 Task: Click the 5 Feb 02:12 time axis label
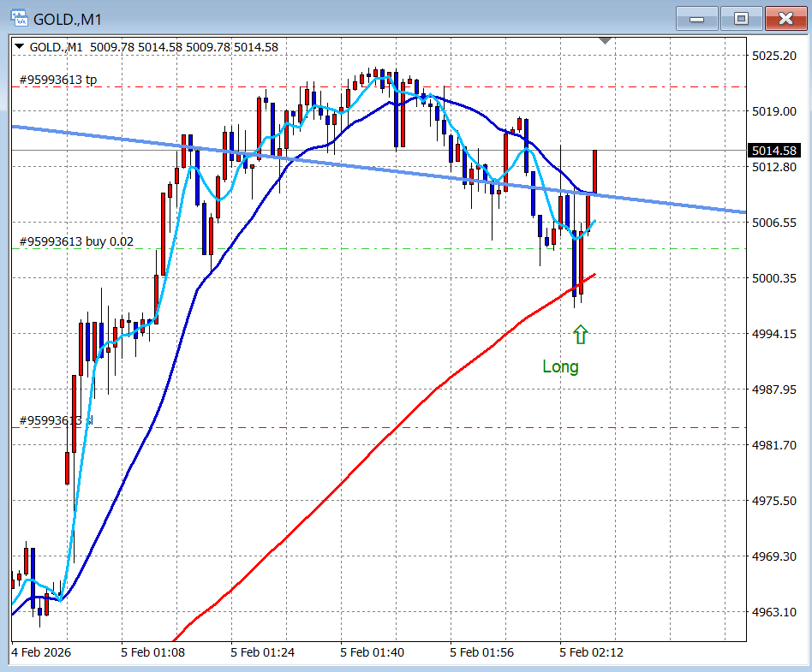coord(592,652)
